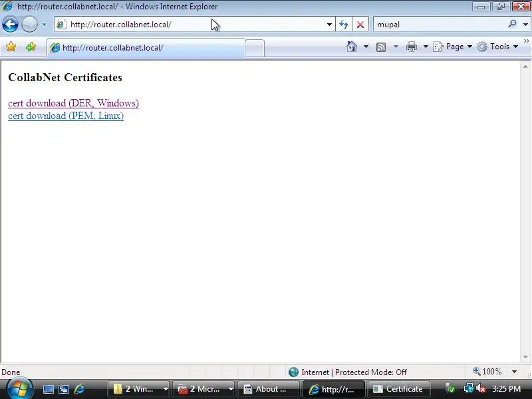Open the Windows Start orb
This screenshot has height=399, width=532.
(19, 388)
